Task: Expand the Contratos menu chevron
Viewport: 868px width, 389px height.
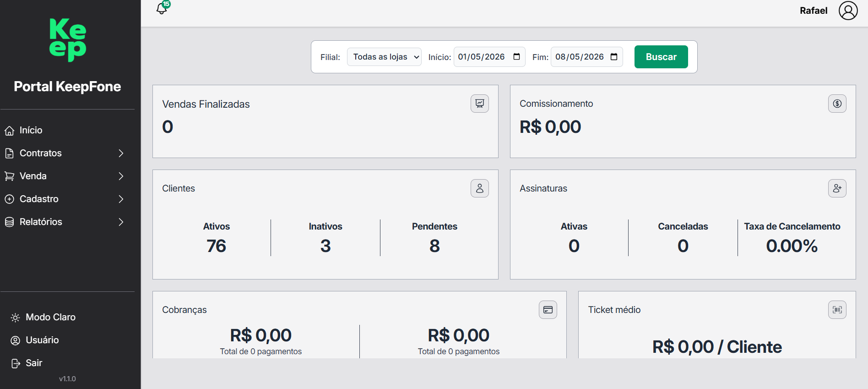Action: click(x=121, y=153)
